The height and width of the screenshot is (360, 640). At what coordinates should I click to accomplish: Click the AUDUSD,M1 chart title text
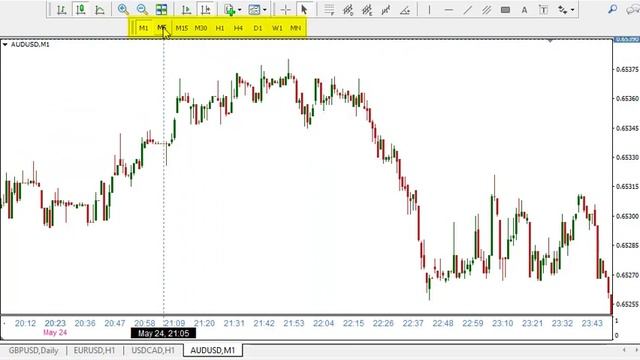[30, 44]
